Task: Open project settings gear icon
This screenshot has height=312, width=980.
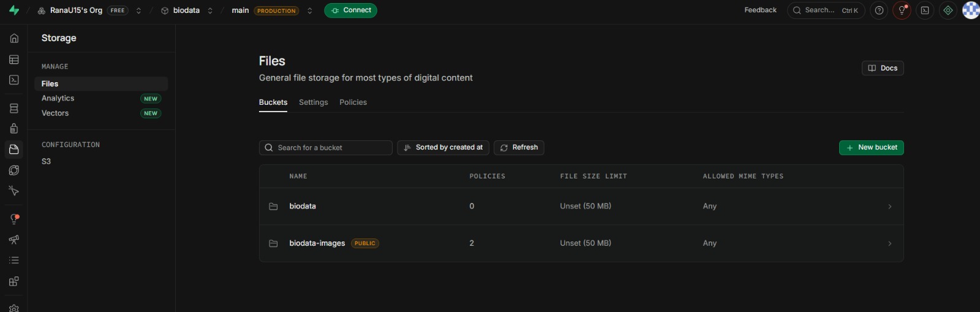Action: click(14, 308)
